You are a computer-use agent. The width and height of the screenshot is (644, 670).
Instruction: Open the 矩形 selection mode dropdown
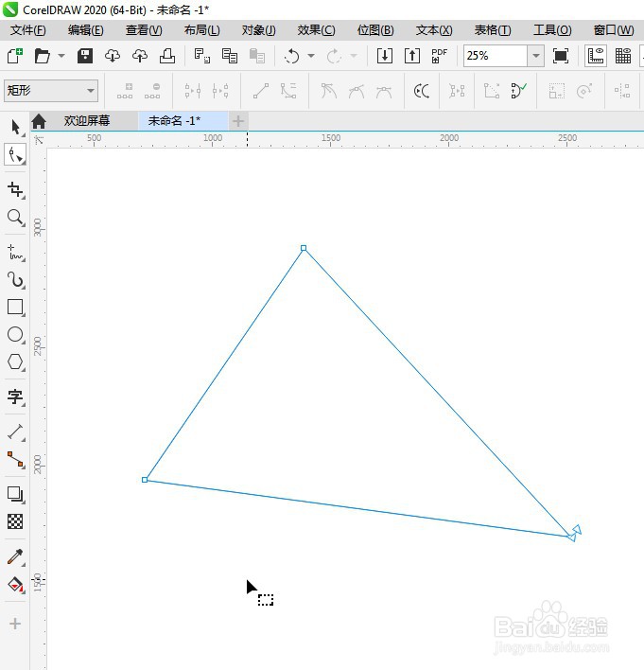(x=51, y=91)
